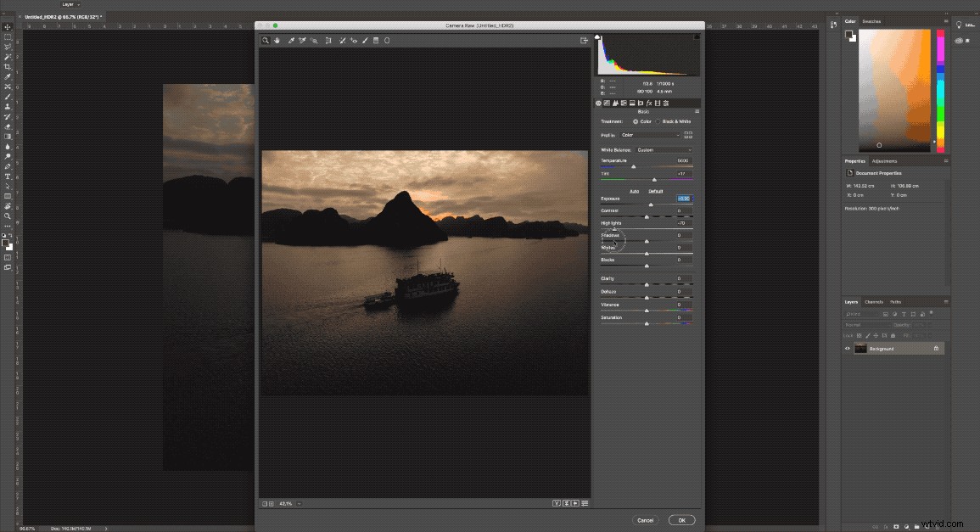Click the OK button
The image size is (980, 532).
681,520
